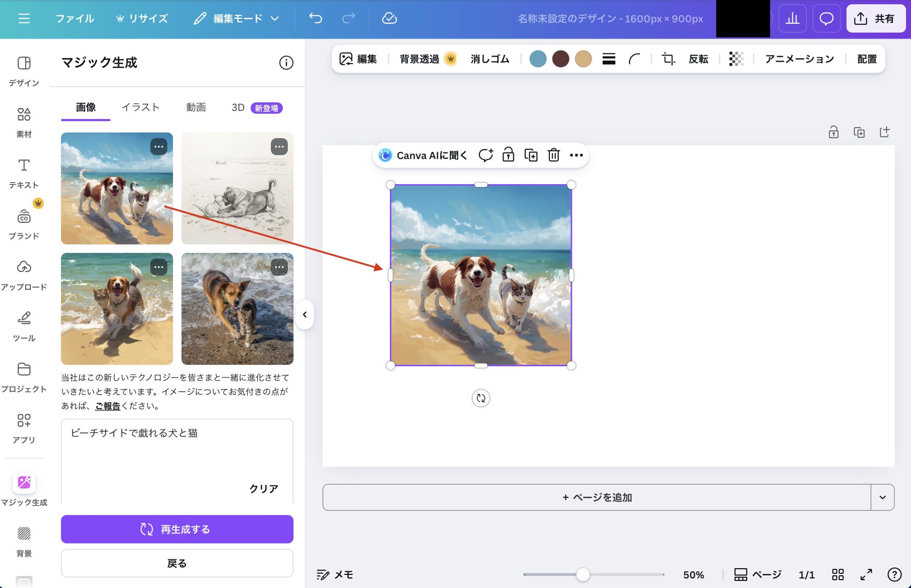Click the undo arrow

[x=316, y=18]
